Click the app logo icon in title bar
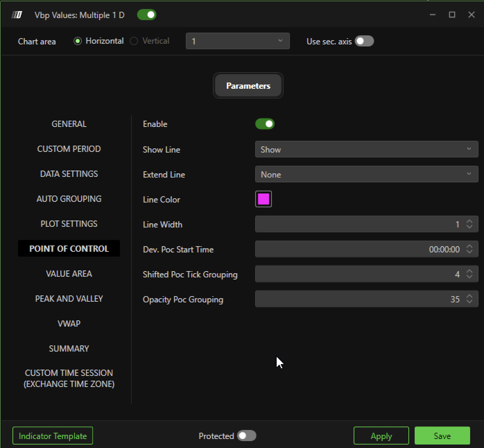 [x=16, y=15]
